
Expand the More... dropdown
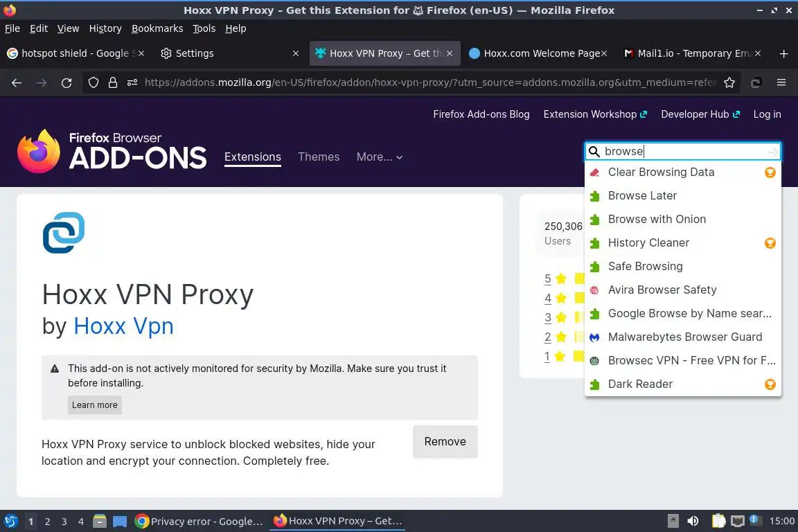click(x=380, y=157)
